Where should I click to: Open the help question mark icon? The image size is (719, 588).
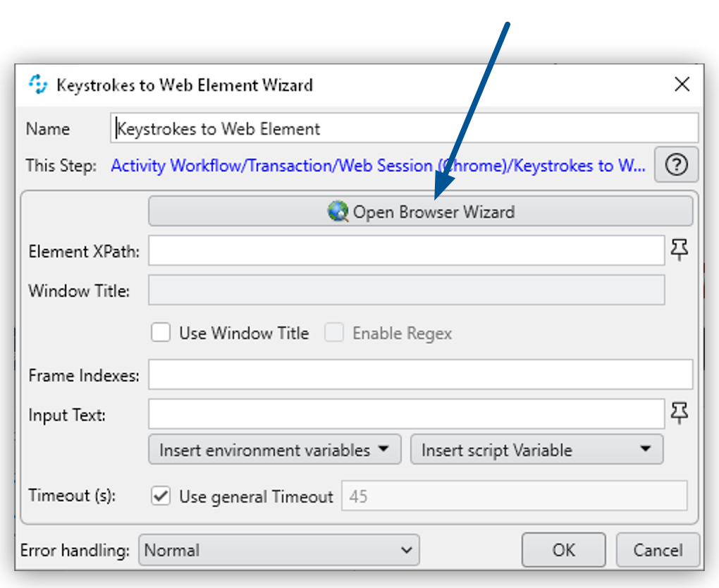point(676,165)
